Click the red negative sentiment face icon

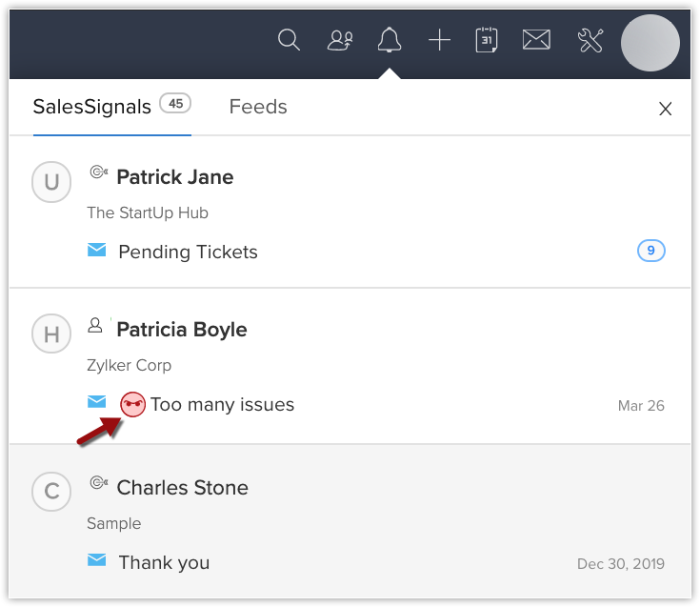click(x=132, y=405)
